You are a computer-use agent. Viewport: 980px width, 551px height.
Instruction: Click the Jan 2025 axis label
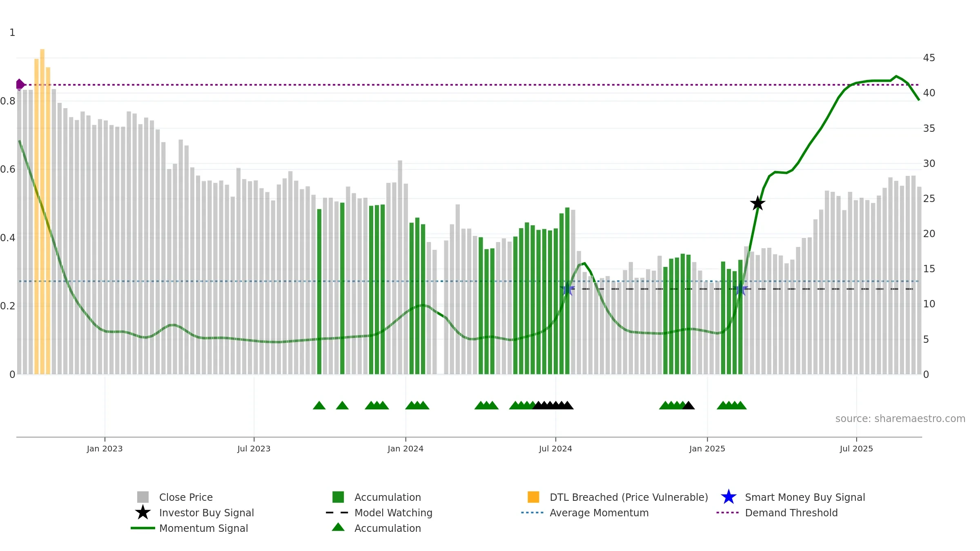[707, 449]
